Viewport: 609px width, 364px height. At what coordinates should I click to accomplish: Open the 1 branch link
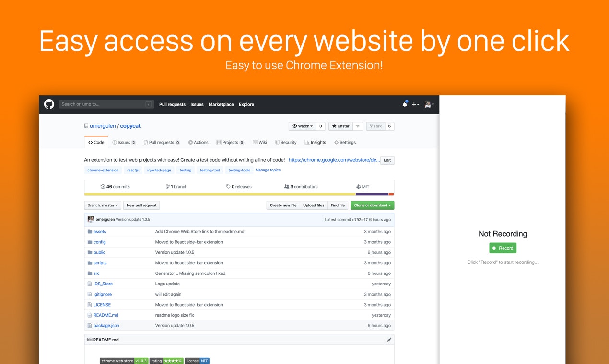click(177, 187)
